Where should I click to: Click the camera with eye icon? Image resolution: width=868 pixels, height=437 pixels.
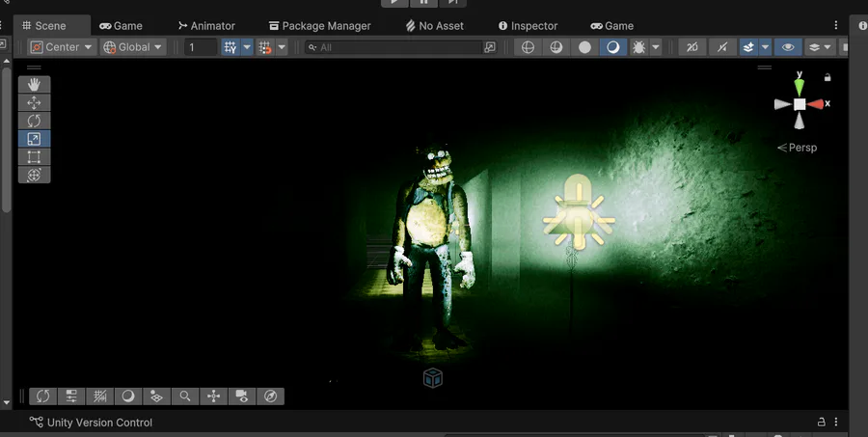point(242,396)
